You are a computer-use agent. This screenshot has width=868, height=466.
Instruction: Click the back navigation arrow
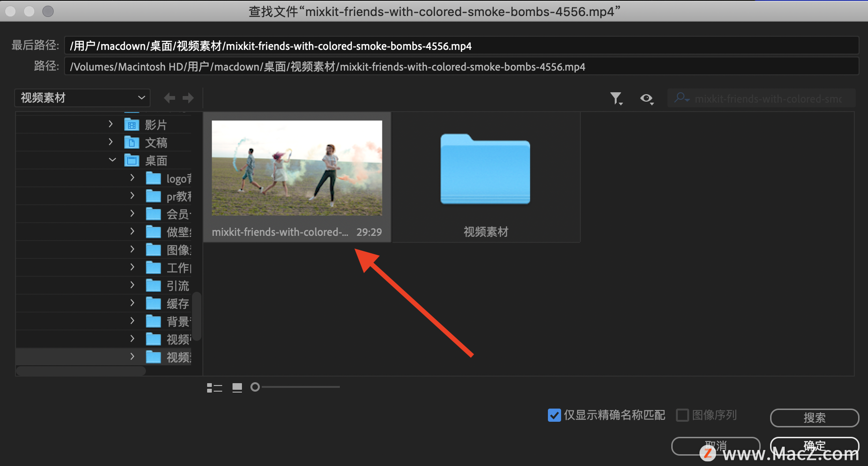tap(169, 98)
